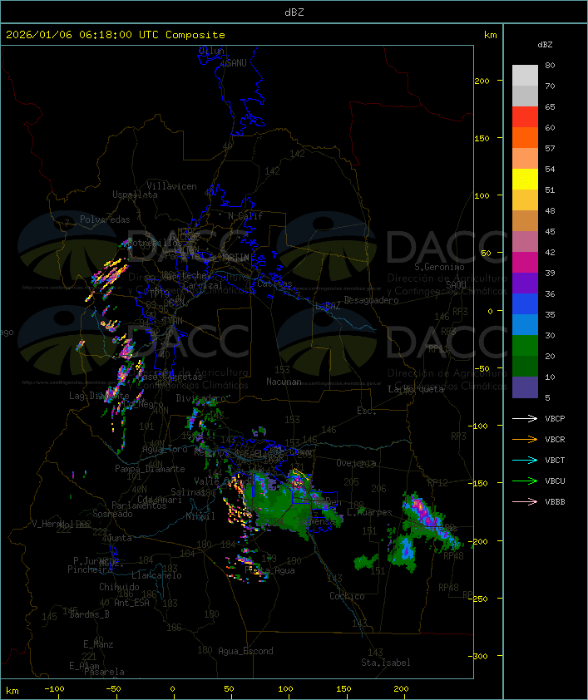Click the light gray 80 dBZ swatch
Screen dimensions: 588x700
point(525,76)
